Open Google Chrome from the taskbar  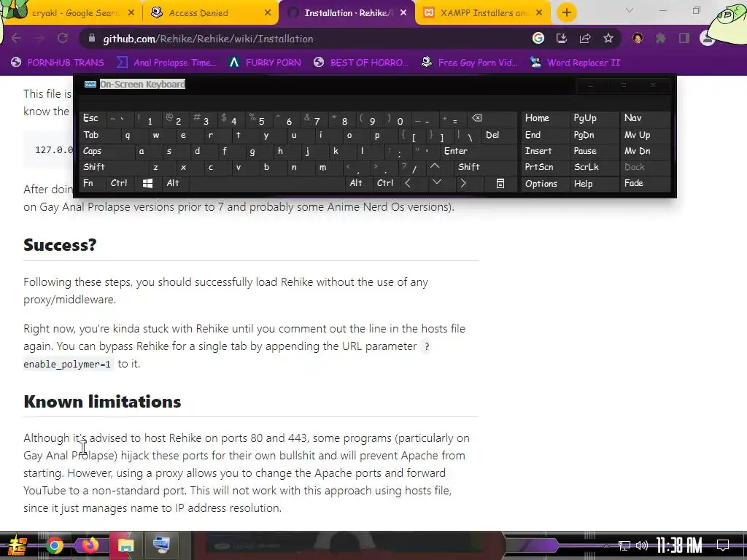click(x=54, y=545)
